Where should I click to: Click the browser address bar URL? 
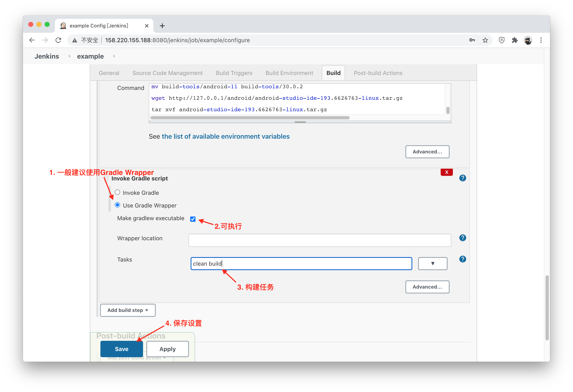click(x=177, y=40)
